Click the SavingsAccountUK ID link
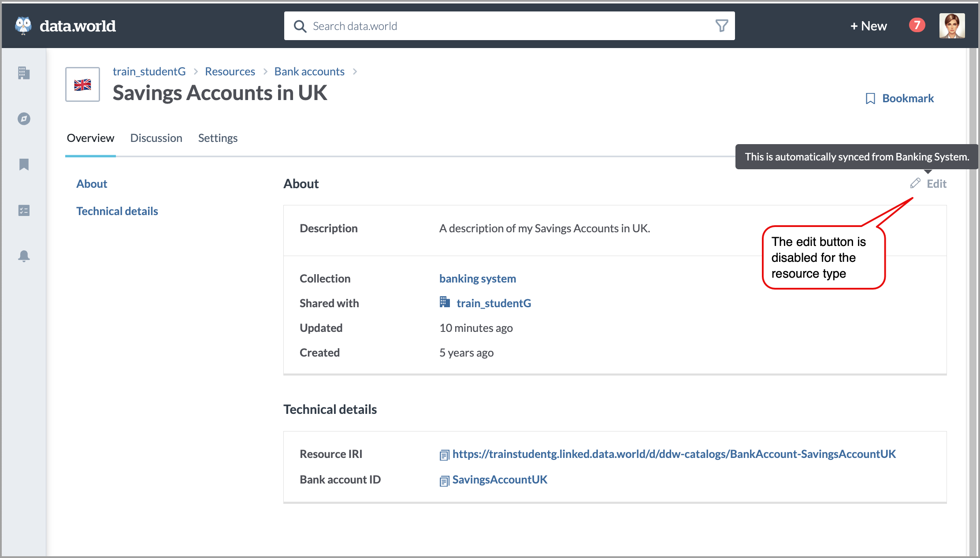The width and height of the screenshot is (980, 558). click(x=500, y=480)
